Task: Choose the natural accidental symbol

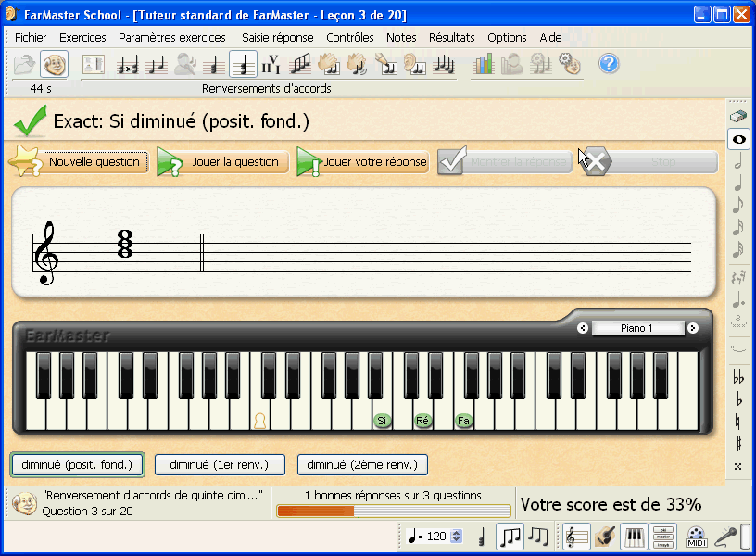Action: (x=737, y=422)
